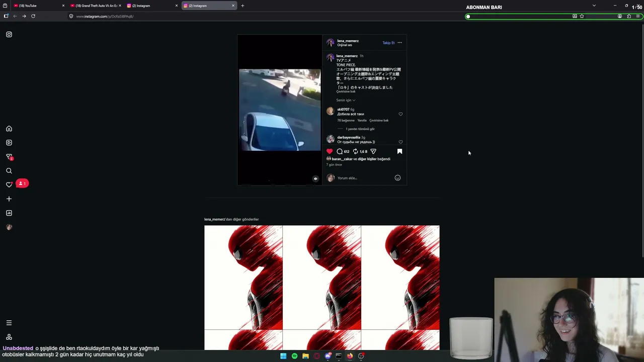Image resolution: width=644 pixels, height=362 pixels.
Task: Go back in browser history
Action: tap(15, 16)
